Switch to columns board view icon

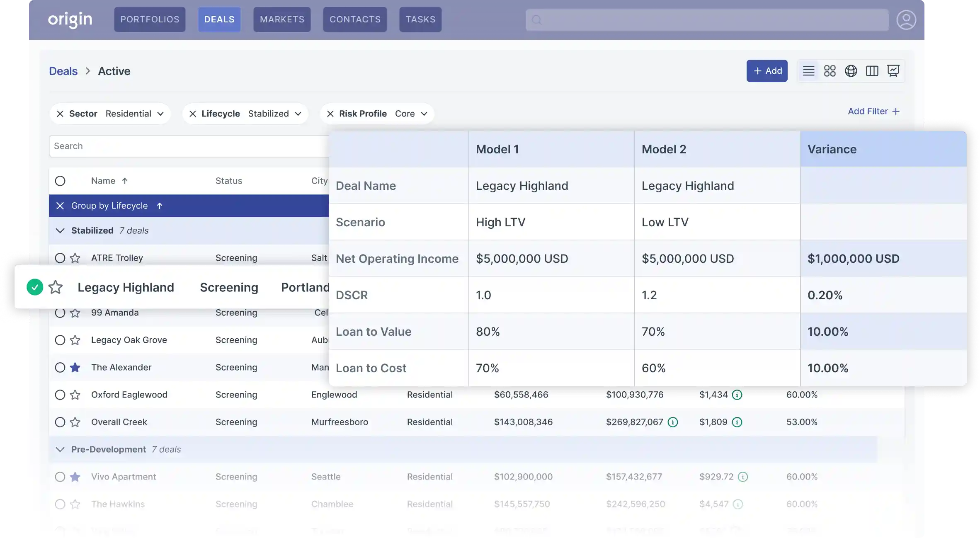872,71
